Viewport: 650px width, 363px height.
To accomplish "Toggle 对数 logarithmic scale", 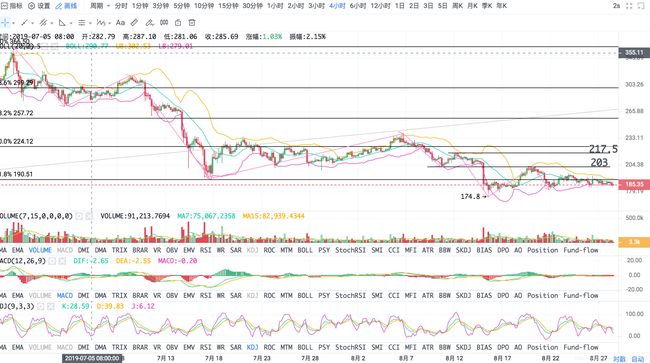I will coord(619,359).
